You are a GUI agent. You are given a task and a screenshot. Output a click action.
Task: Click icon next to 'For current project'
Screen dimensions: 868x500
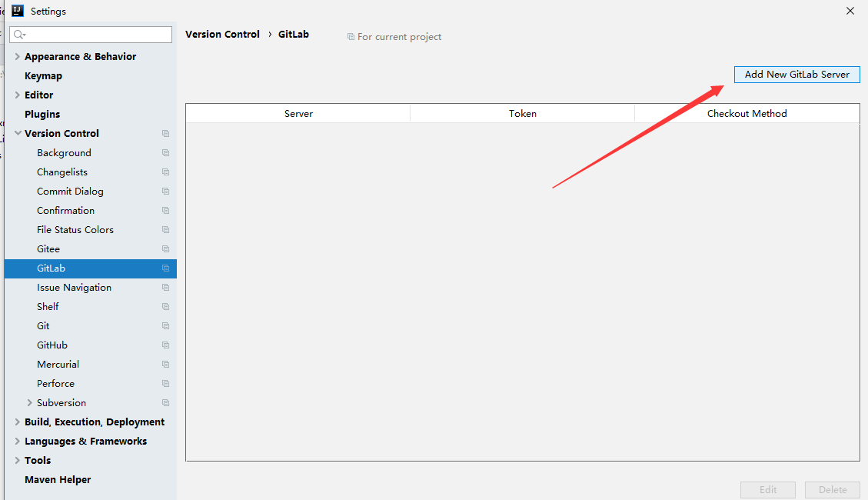point(351,37)
